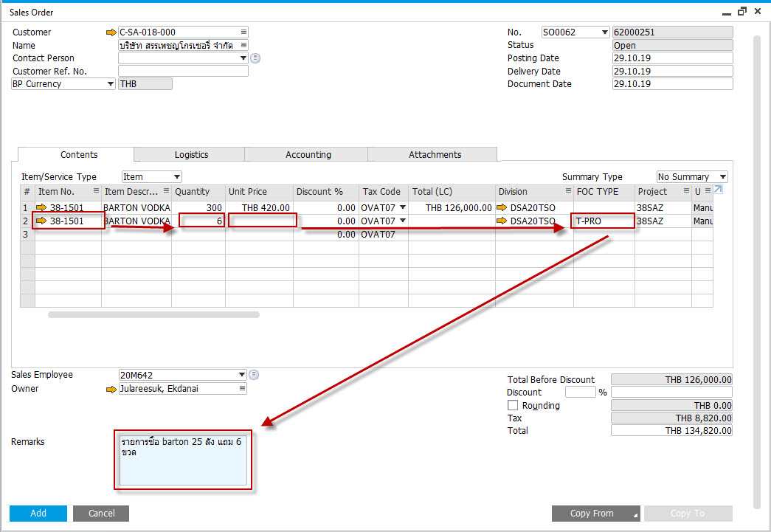Expand table view with corner arrow icon

click(x=718, y=190)
